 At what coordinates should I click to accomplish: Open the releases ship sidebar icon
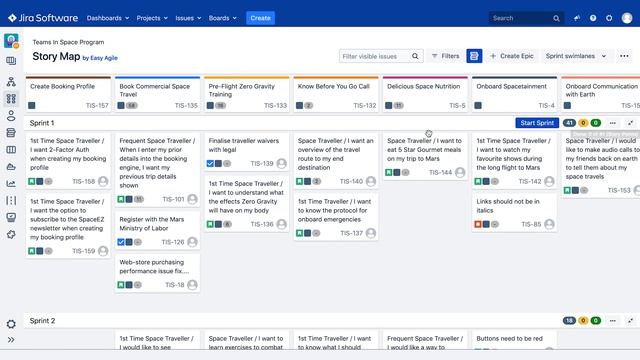click(x=11, y=167)
